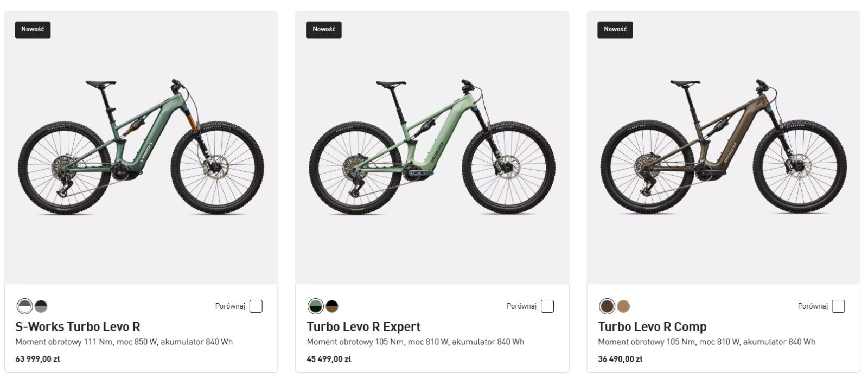
Task: Pick dark brown swatch for Turbo Levo R Comp
Action: [x=607, y=307]
